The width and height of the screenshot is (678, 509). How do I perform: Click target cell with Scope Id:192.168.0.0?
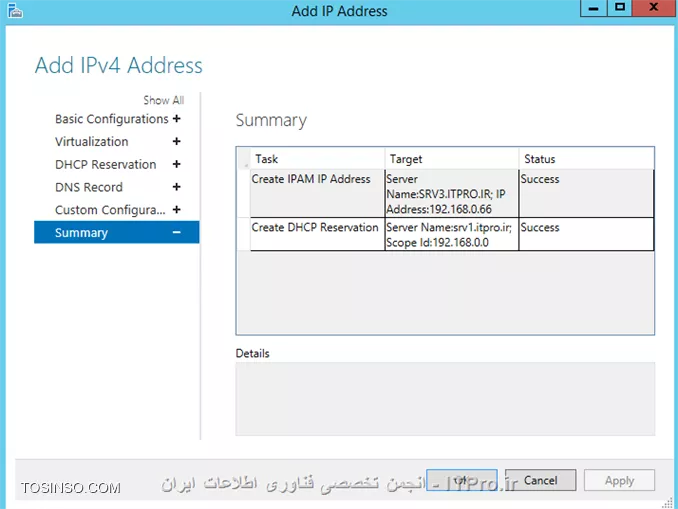[452, 234]
